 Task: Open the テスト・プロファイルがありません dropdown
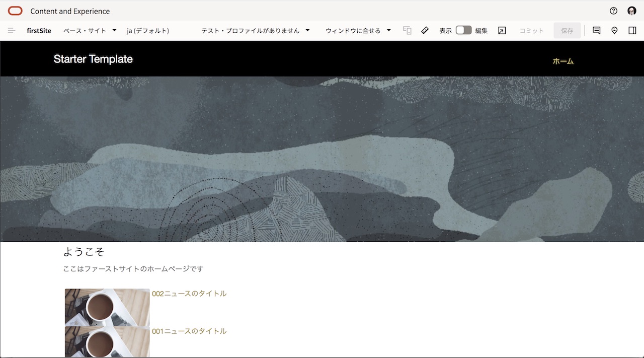(x=255, y=31)
